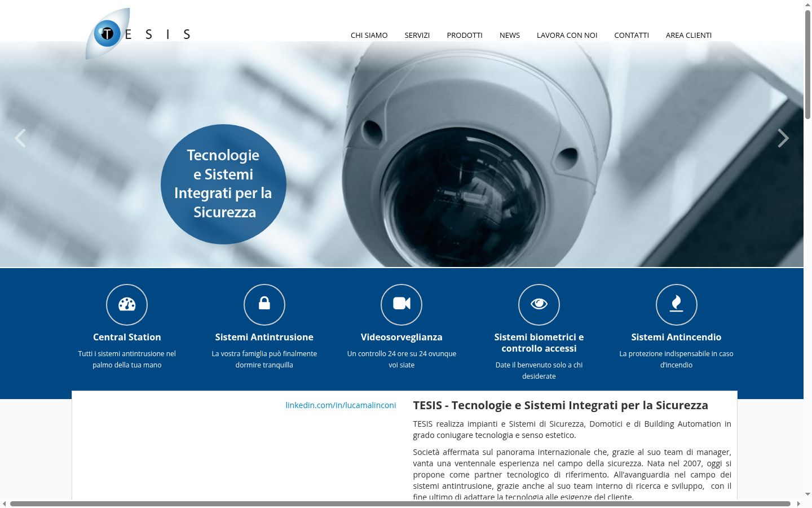812x508 pixels.
Task: Click the scrollbar down arrow
Action: [x=807, y=494]
